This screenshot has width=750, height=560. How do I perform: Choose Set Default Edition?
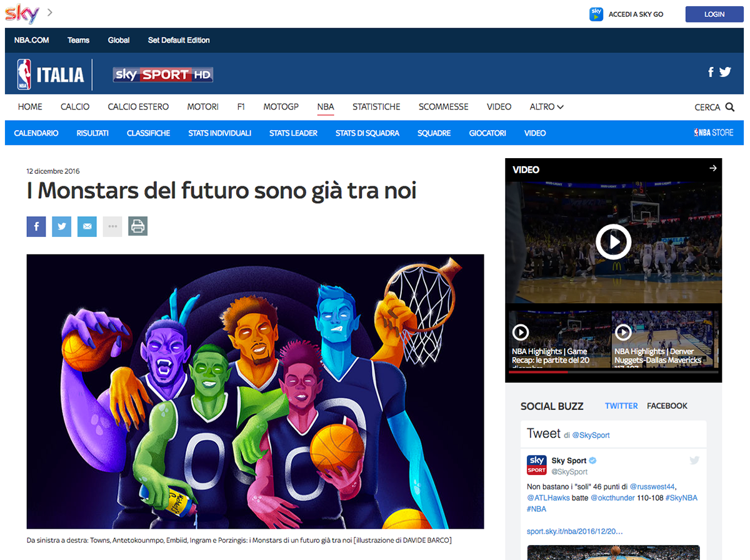tap(179, 40)
